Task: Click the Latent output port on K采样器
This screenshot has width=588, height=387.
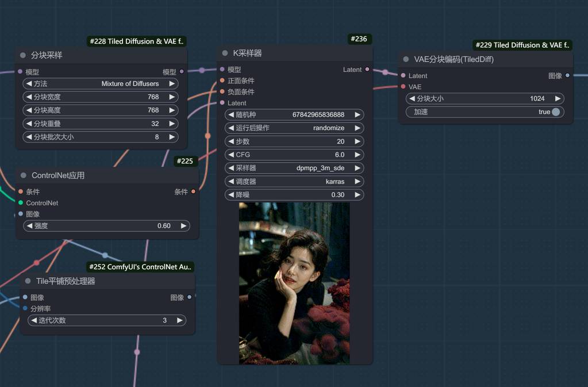Action: (367, 70)
